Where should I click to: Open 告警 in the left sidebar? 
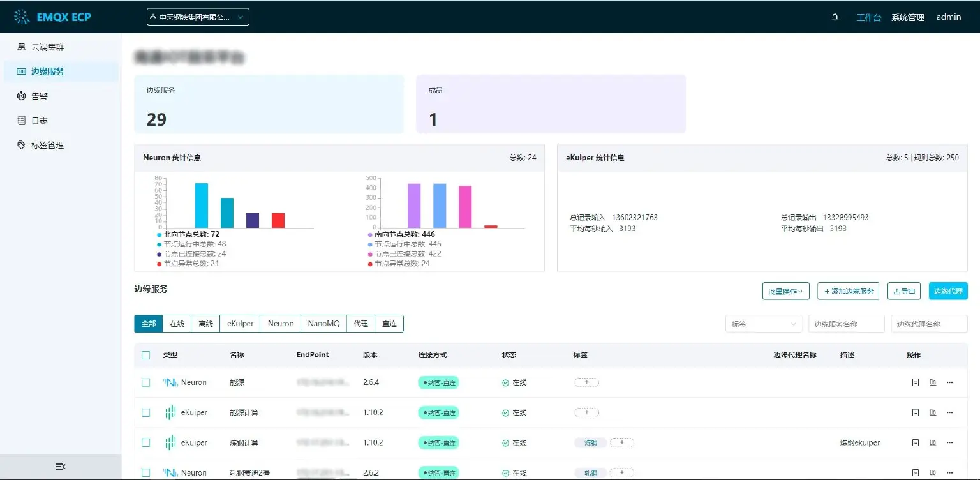coord(40,96)
